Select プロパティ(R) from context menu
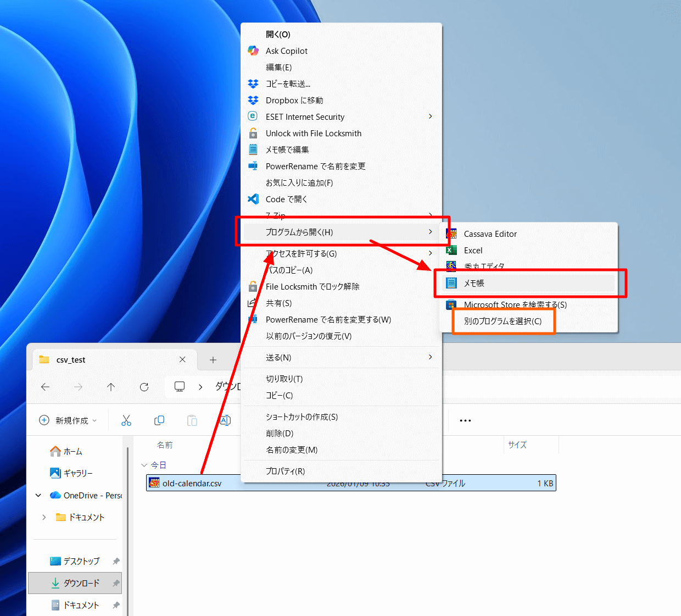The image size is (681, 616). point(285,471)
